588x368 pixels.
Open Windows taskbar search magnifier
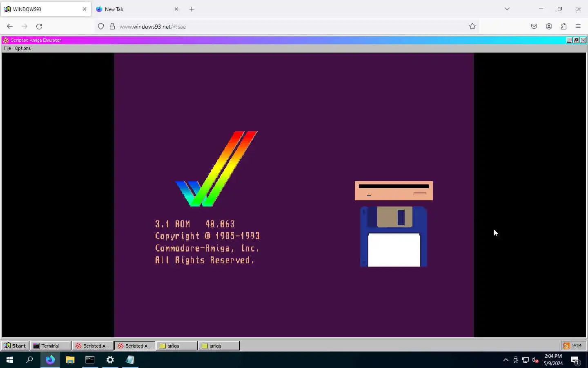pos(29,360)
